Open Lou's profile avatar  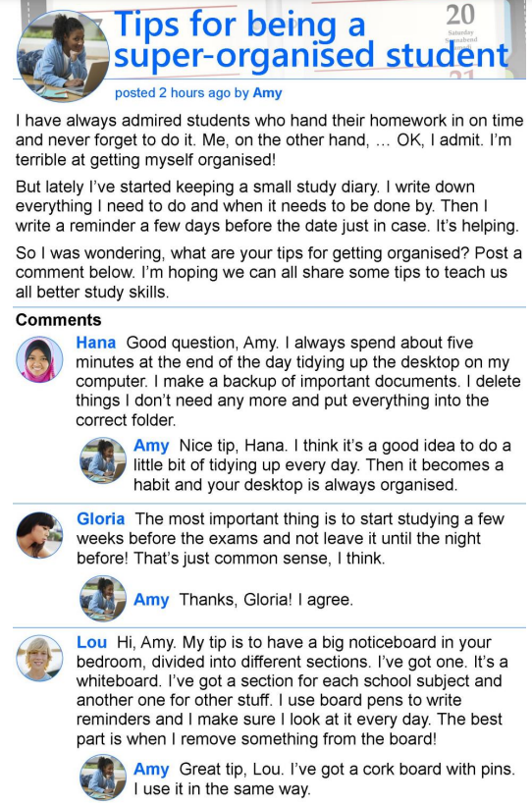tap(39, 659)
